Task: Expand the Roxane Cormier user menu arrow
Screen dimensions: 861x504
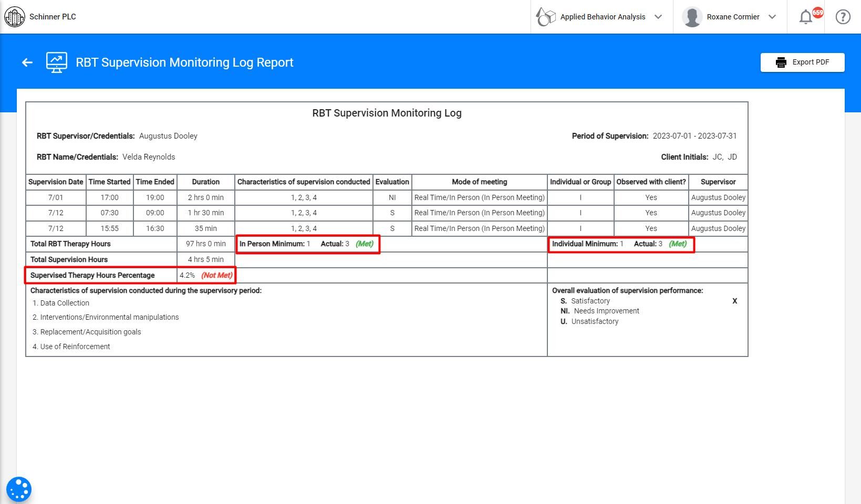Action: point(772,17)
